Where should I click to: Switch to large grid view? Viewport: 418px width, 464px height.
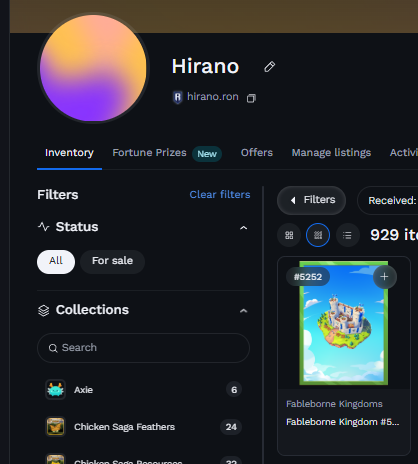pyautogui.click(x=289, y=235)
